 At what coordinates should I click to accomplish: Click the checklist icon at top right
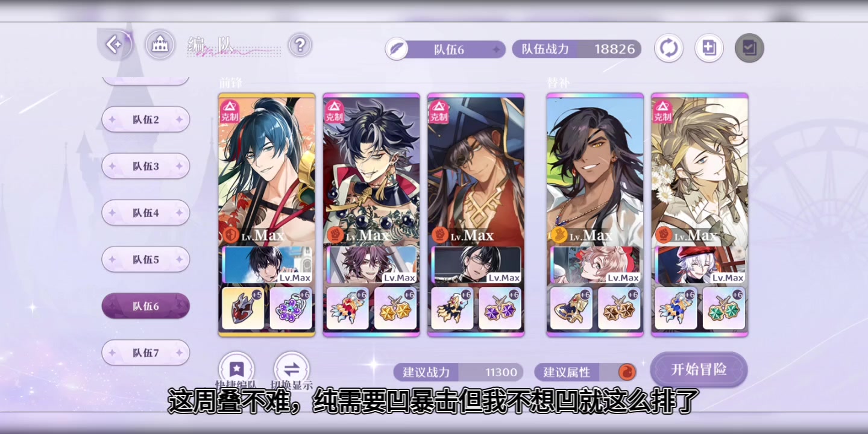click(749, 48)
